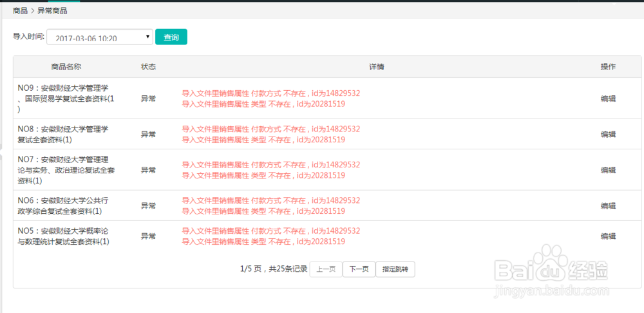Select NO5 概率论与数理统计 product name
This screenshot has height=313, width=644.
[63, 236]
